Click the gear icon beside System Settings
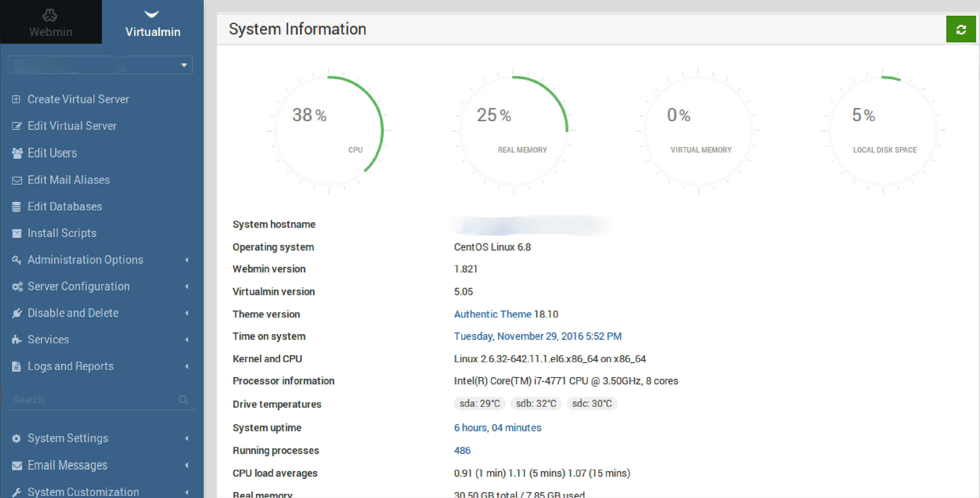 (x=16, y=438)
